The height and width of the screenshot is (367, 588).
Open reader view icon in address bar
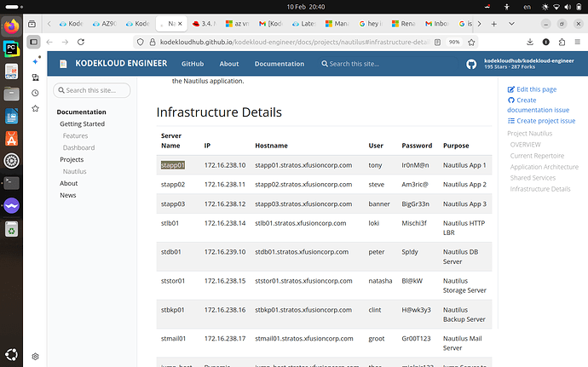click(x=437, y=42)
